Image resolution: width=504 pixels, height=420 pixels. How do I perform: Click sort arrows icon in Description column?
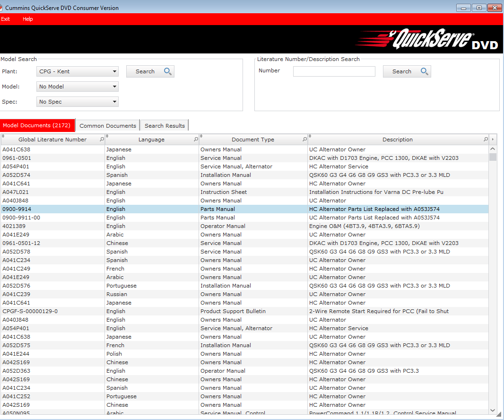[310, 136]
